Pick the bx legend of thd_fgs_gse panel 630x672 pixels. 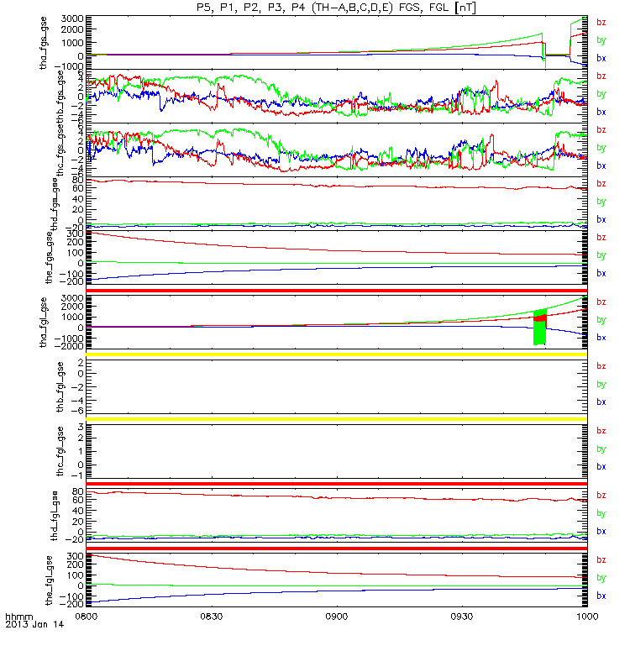[x=601, y=219]
